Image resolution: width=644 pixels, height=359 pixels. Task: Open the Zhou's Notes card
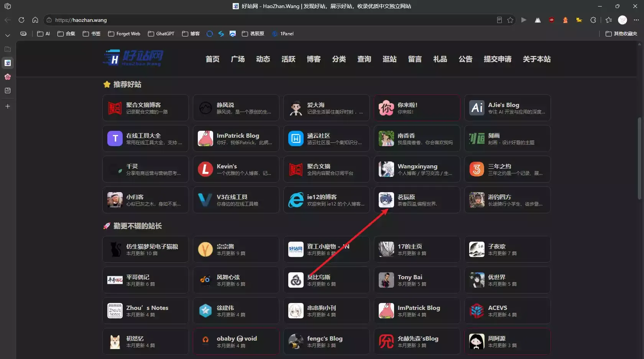(x=146, y=311)
